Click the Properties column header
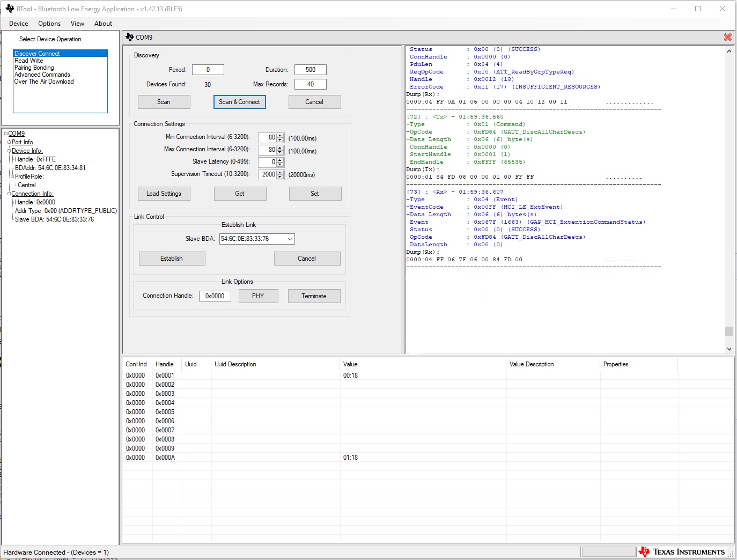 coord(639,364)
